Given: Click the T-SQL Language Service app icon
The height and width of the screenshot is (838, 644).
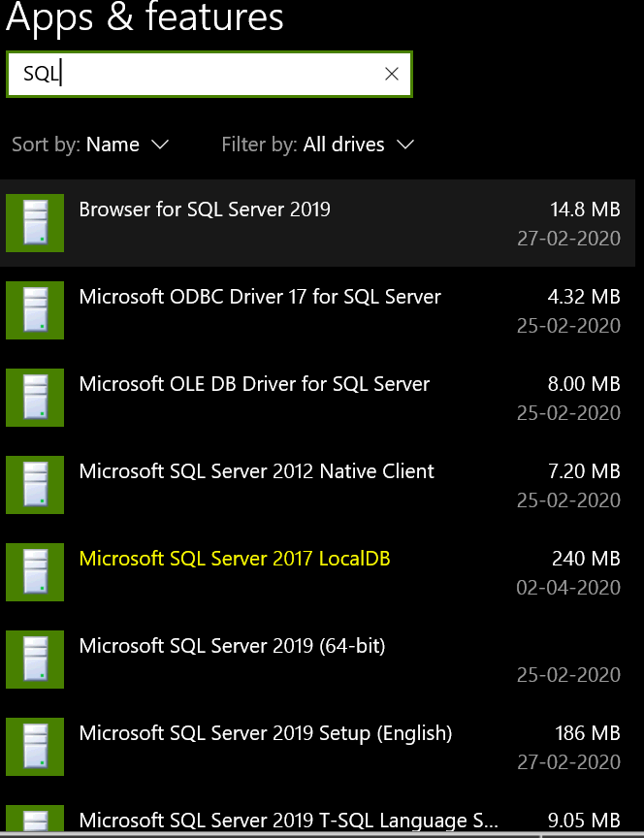Looking at the screenshot, I should [35, 821].
